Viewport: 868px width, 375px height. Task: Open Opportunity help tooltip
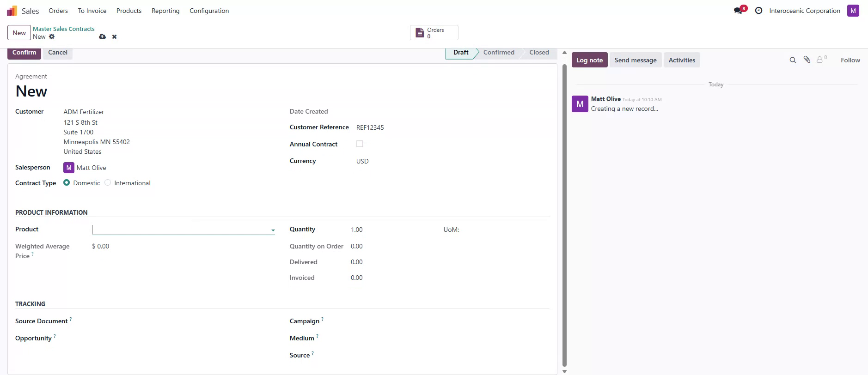click(55, 336)
